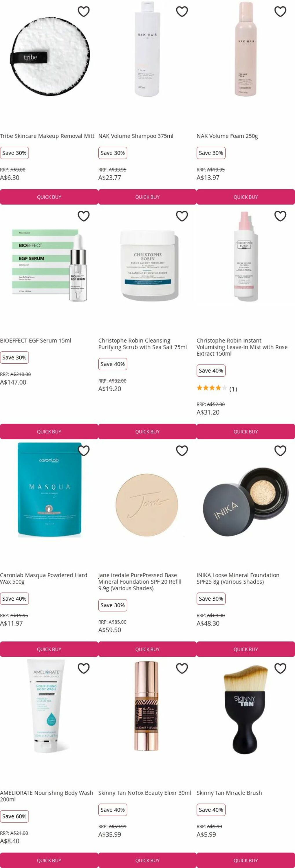
Task: View the four-star rating reviews for Christophe Robin mist
Action: coord(217,389)
